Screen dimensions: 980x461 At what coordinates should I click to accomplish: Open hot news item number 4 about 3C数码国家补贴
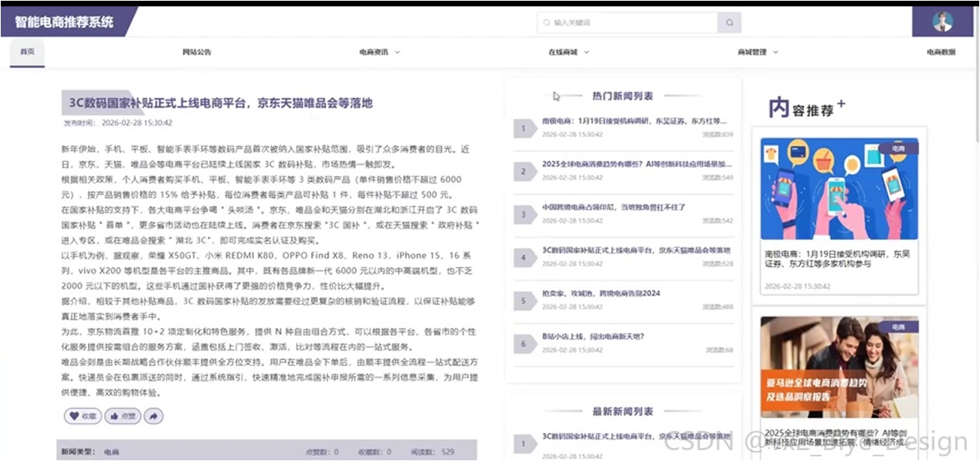636,250
